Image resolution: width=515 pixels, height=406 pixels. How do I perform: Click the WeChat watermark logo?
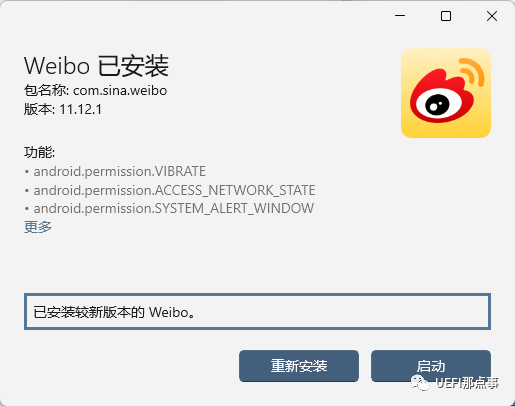(419, 383)
